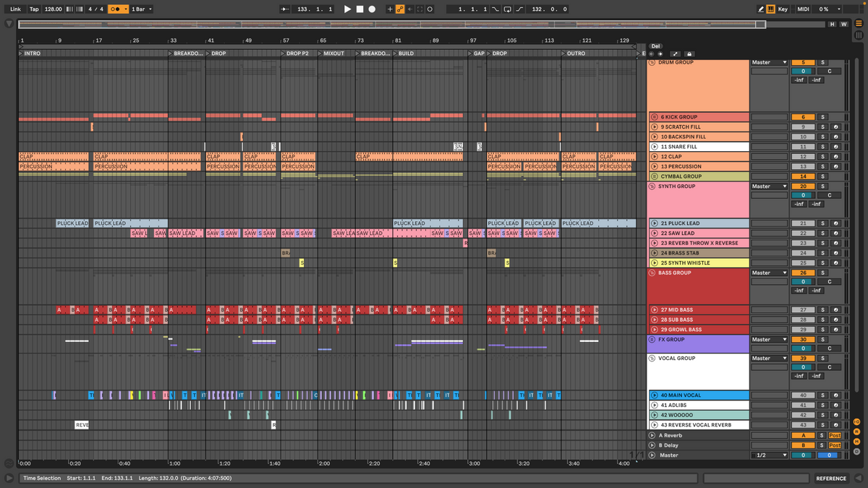Toggle the Draw Mode pencil icon

761,9
